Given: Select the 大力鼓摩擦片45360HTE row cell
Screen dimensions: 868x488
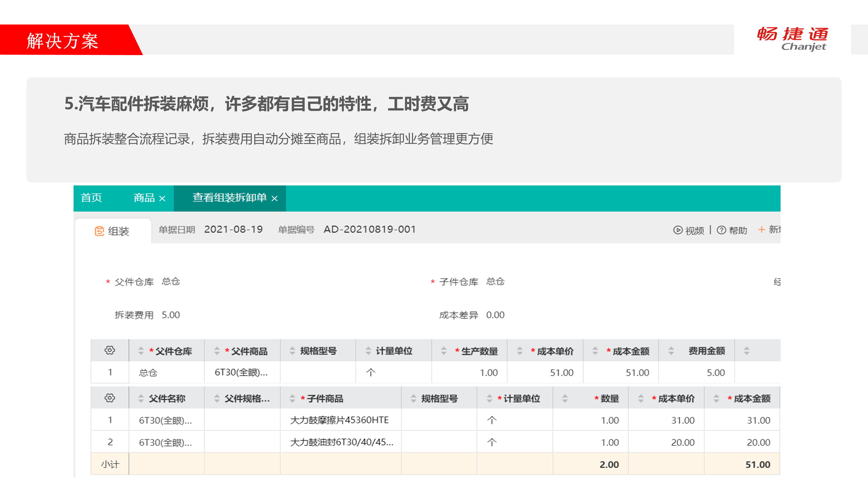Looking at the screenshot, I should (x=339, y=420).
